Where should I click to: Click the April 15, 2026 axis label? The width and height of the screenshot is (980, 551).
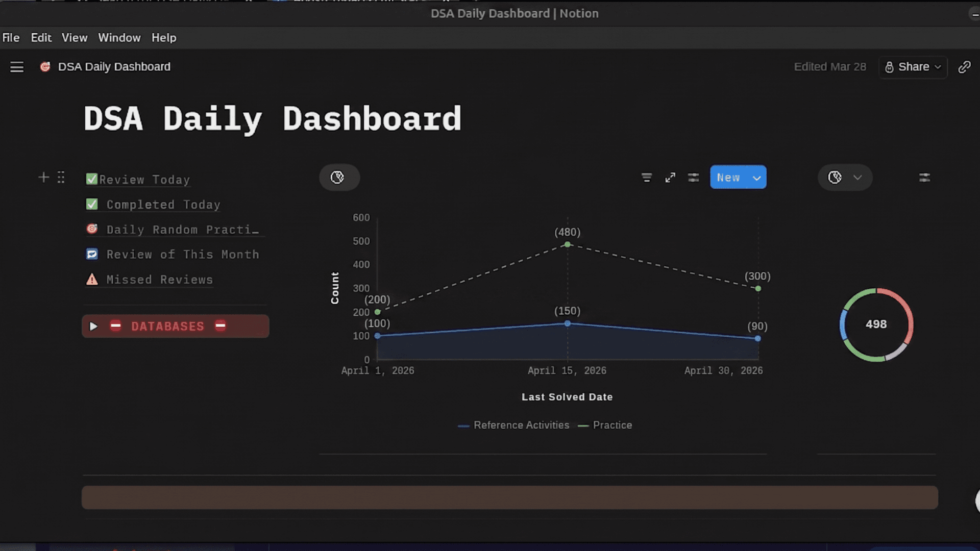[x=567, y=371]
